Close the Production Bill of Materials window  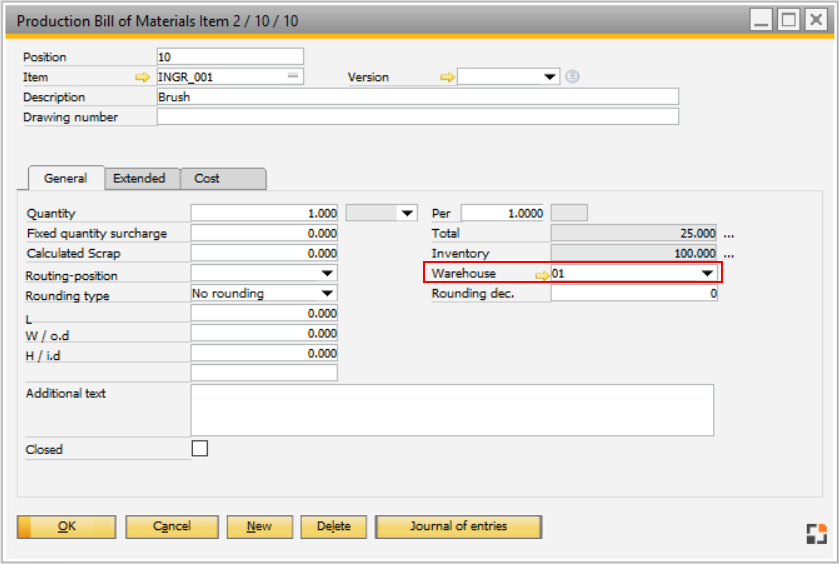click(x=816, y=20)
